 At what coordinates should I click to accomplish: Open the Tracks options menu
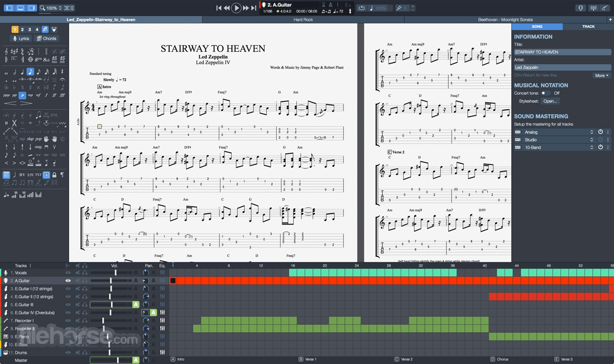[30, 265]
